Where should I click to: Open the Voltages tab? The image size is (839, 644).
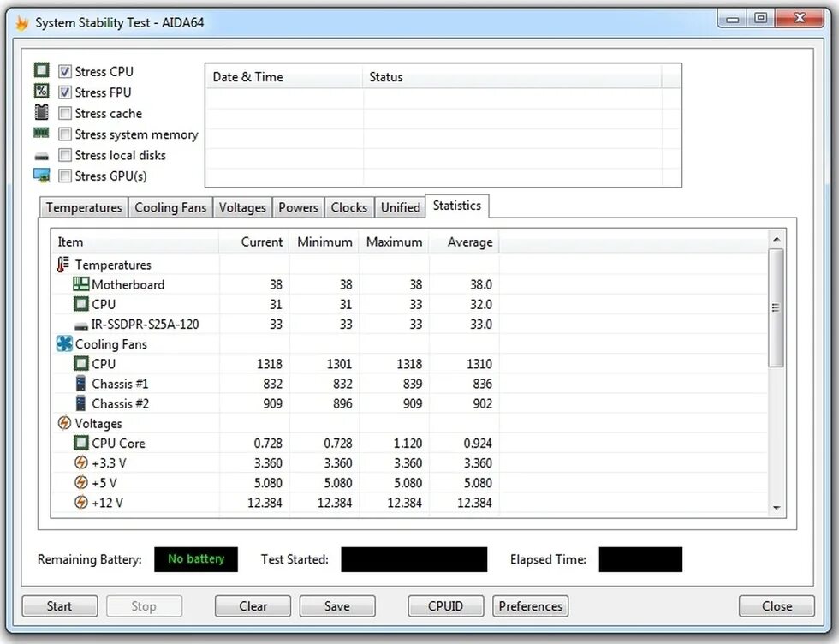[242, 207]
